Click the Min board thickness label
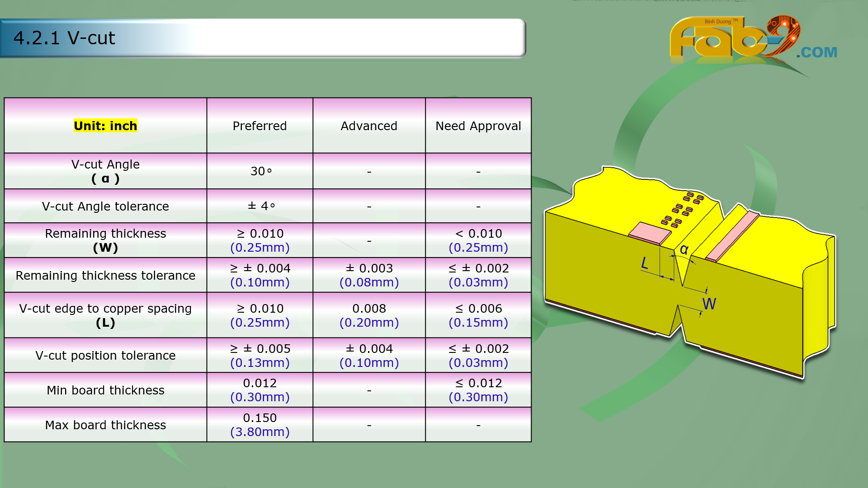The image size is (868, 488). (105, 390)
